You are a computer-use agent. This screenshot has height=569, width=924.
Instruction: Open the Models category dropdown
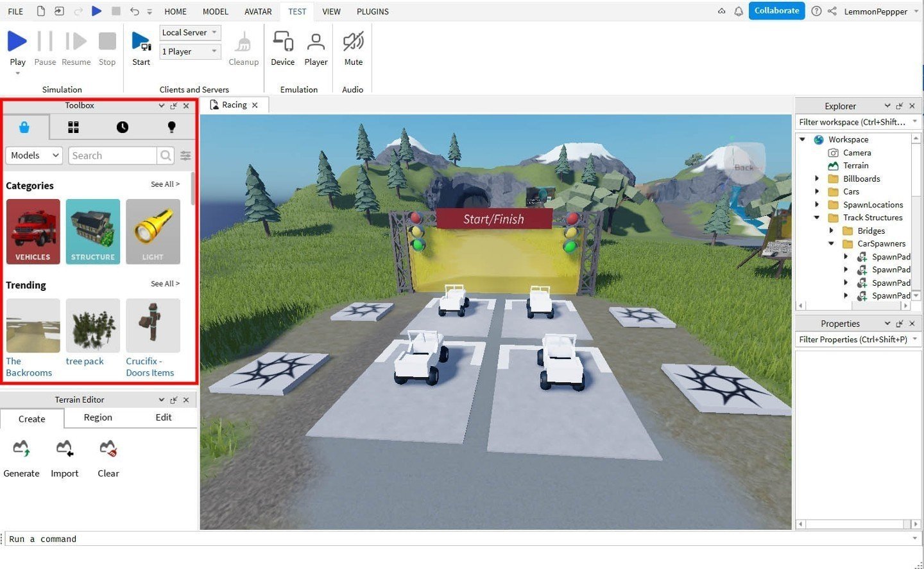tap(34, 155)
